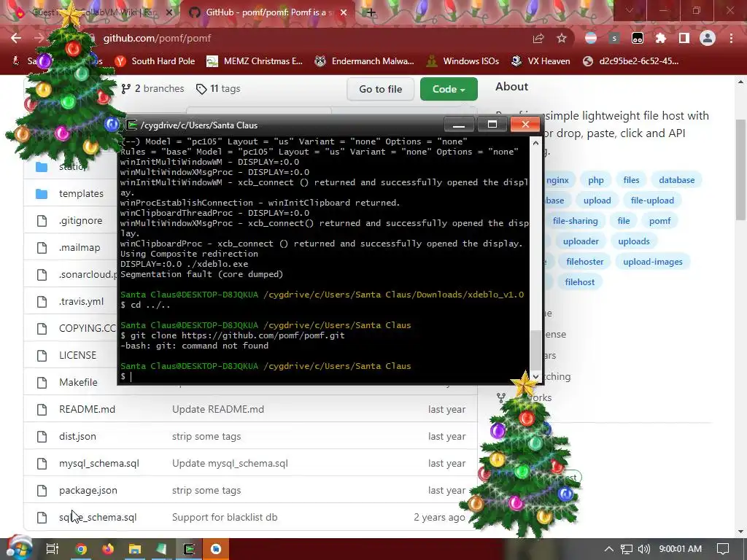747x560 pixels.
Task: Select the uploader topic tag
Action: tap(581, 241)
